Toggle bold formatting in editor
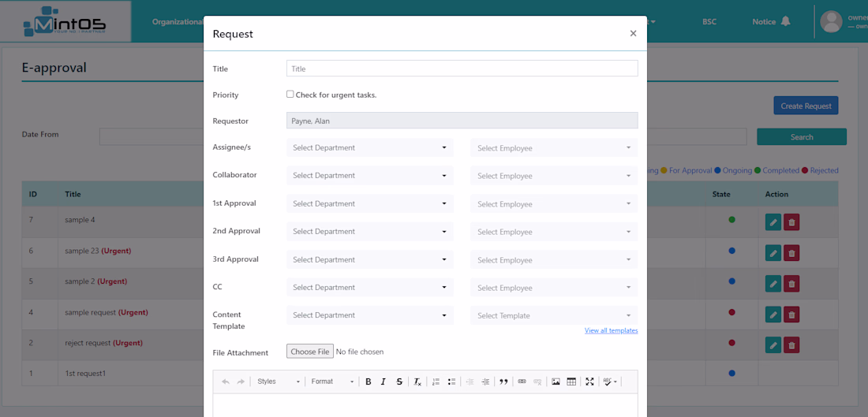The width and height of the screenshot is (868, 417). pos(369,382)
